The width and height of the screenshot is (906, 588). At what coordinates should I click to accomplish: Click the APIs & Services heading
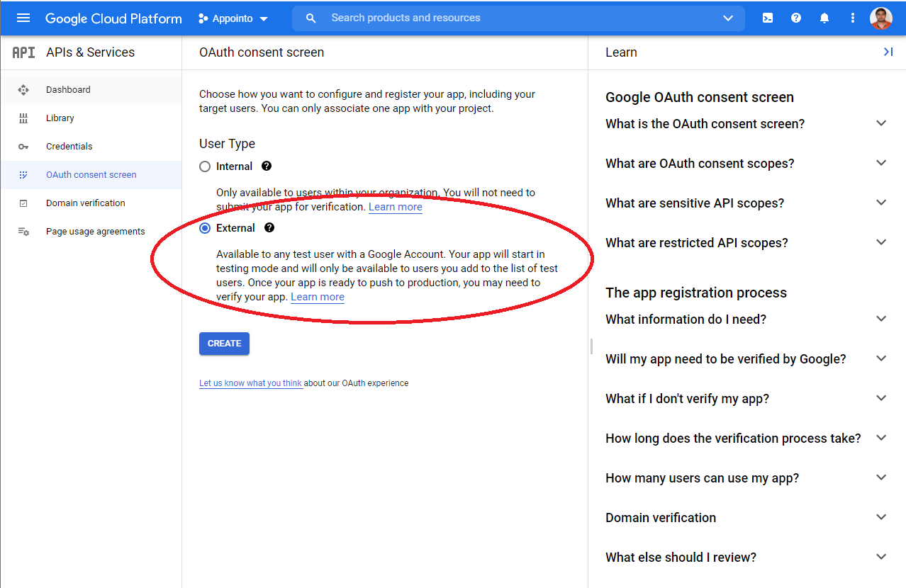(90, 52)
